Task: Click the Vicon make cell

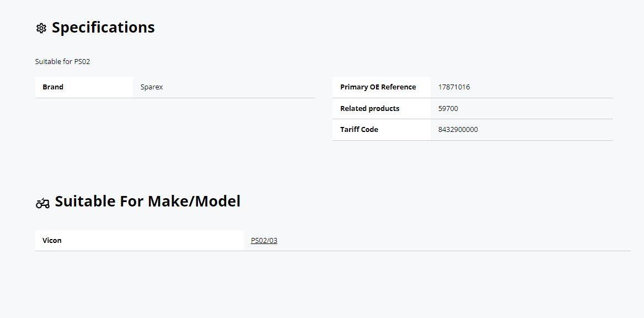Action: point(139,241)
